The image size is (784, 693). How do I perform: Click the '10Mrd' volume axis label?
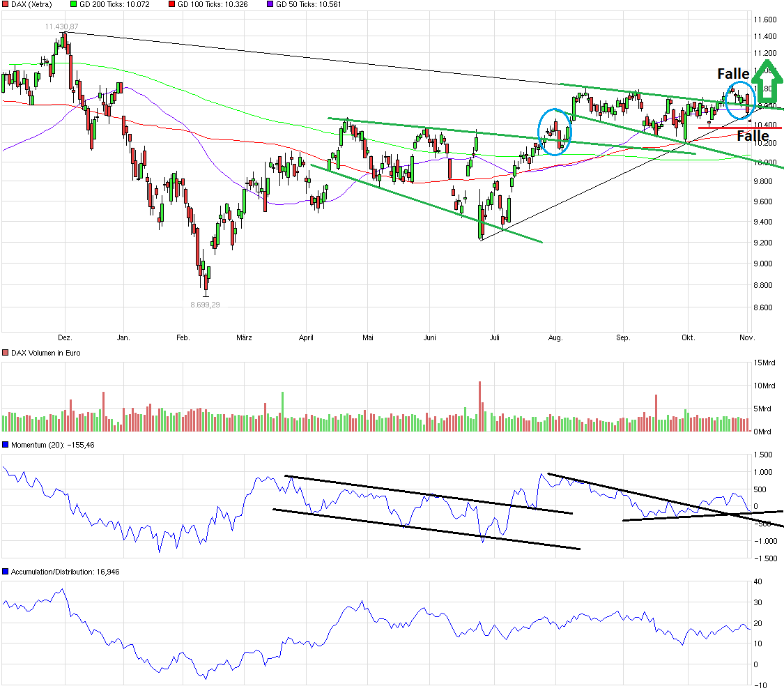764,386
